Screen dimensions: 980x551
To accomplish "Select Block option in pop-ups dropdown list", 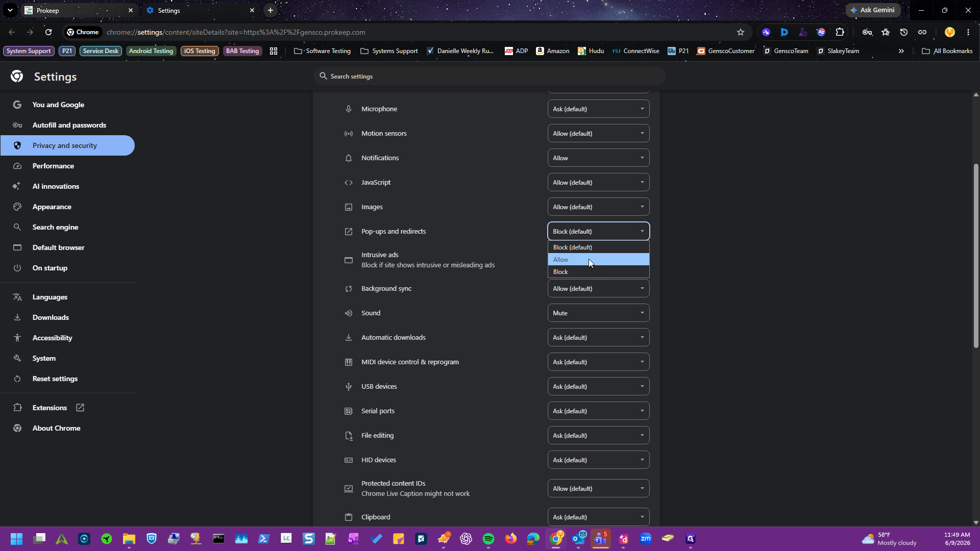I will click(598, 272).
